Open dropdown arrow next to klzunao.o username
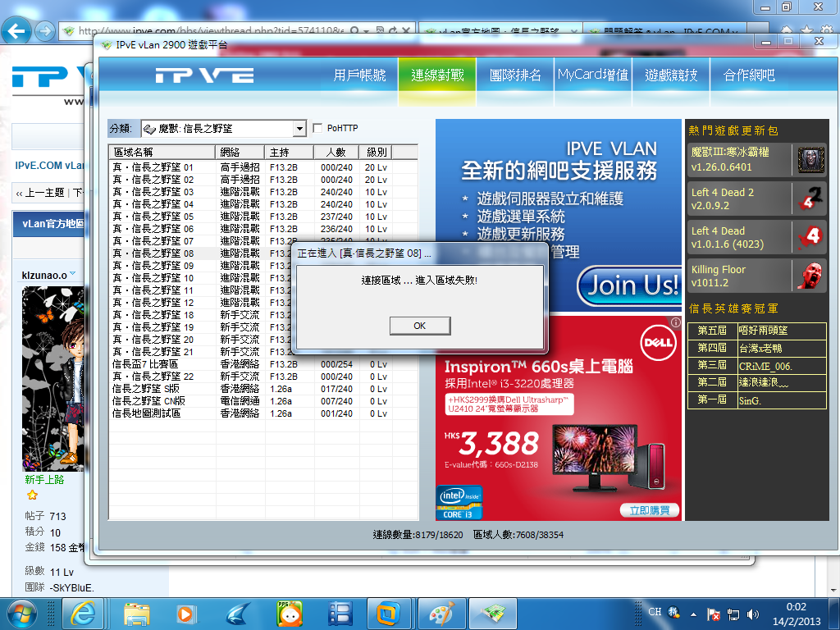Viewport: 840px width, 630px height. tap(72, 274)
